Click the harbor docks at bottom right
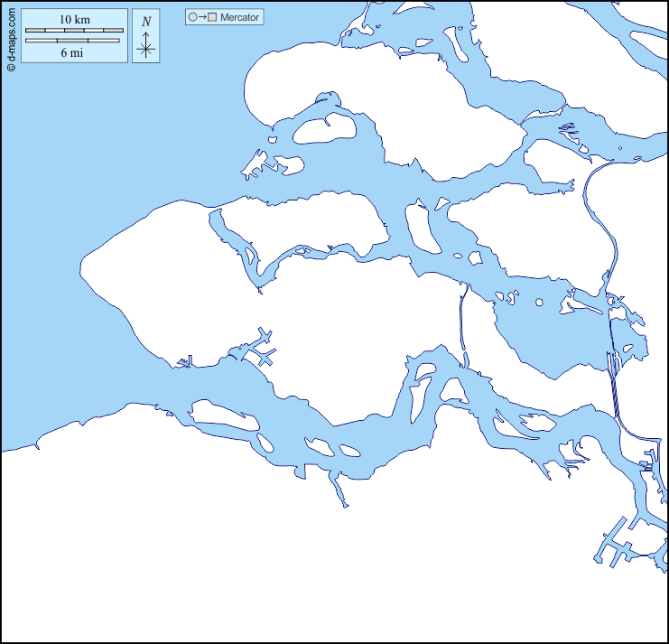 coord(618,542)
